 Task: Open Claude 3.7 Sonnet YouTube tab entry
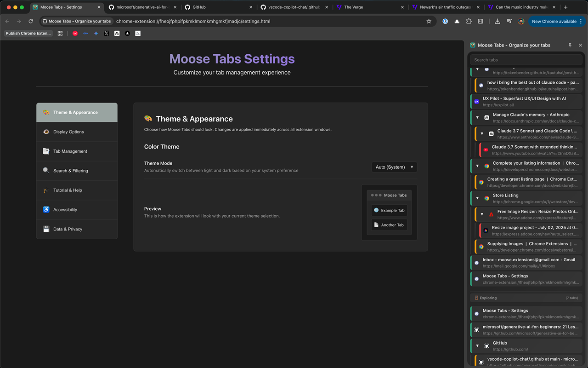click(x=531, y=150)
